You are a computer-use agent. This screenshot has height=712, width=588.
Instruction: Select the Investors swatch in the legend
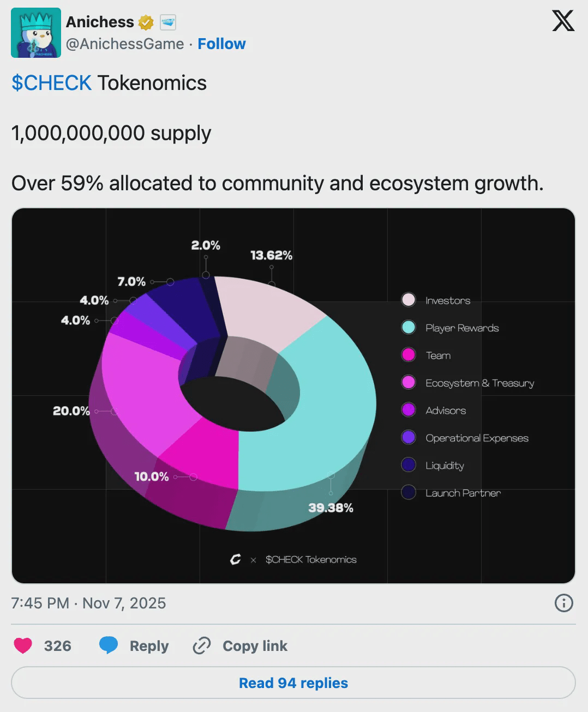(x=408, y=300)
